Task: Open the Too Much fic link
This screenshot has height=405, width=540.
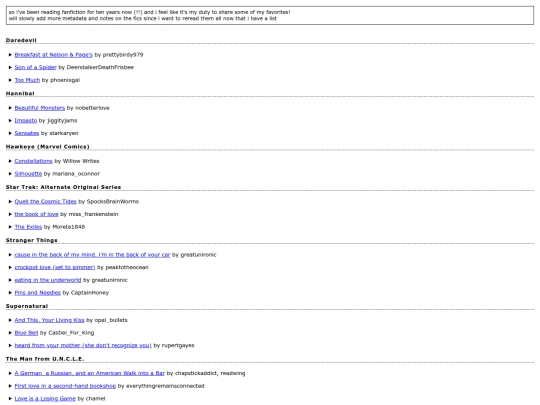Action: tap(27, 80)
